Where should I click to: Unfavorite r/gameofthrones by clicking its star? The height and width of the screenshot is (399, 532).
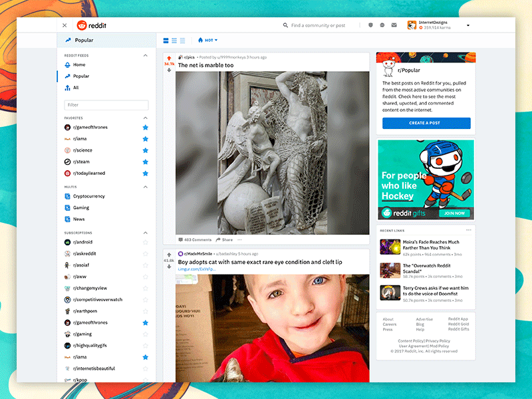point(145,127)
